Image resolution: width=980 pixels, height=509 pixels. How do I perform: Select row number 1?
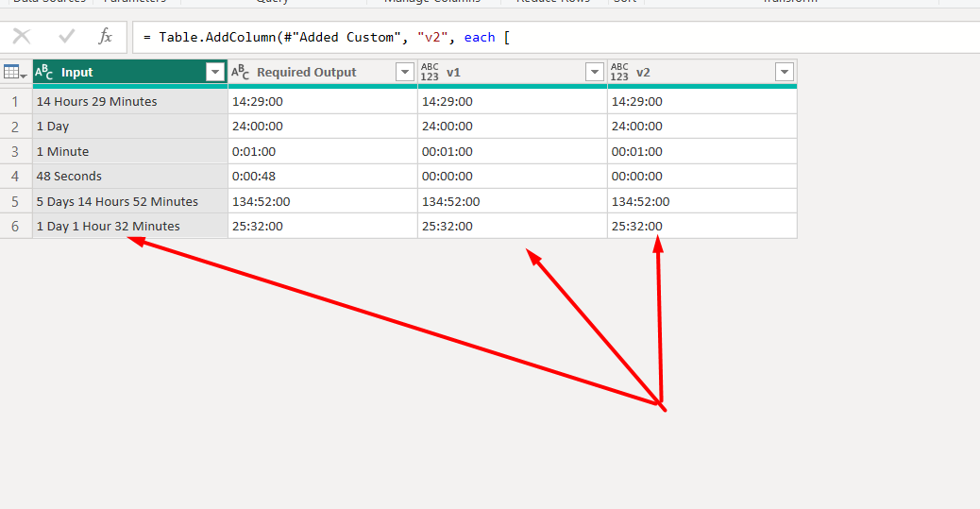16,101
